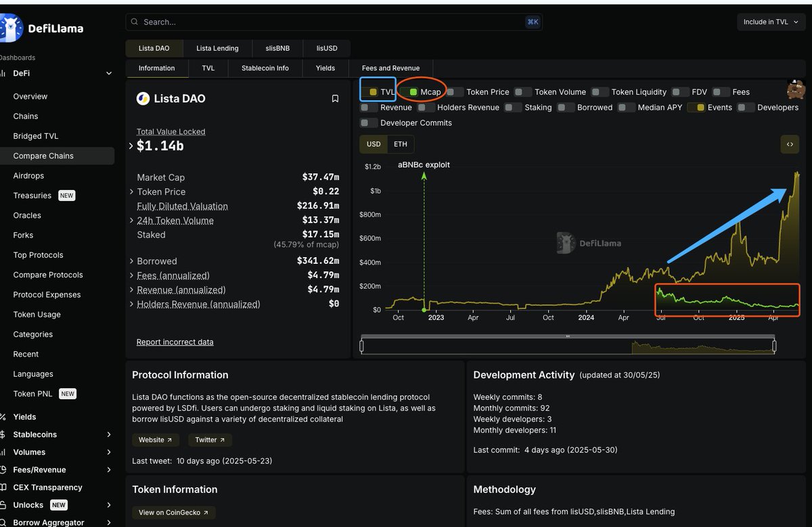Go to Overview in the sidebar
The image size is (812, 527).
click(x=30, y=97)
